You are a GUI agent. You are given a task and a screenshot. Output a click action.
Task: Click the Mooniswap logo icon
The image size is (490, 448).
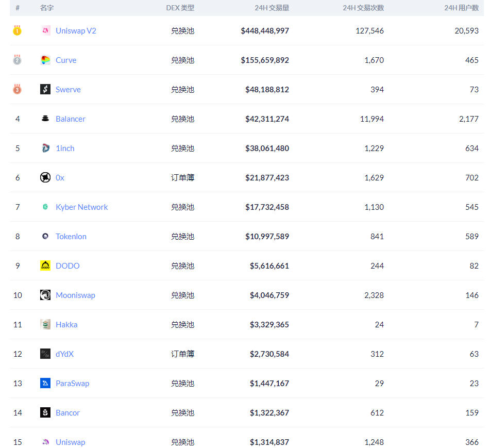[45, 295]
